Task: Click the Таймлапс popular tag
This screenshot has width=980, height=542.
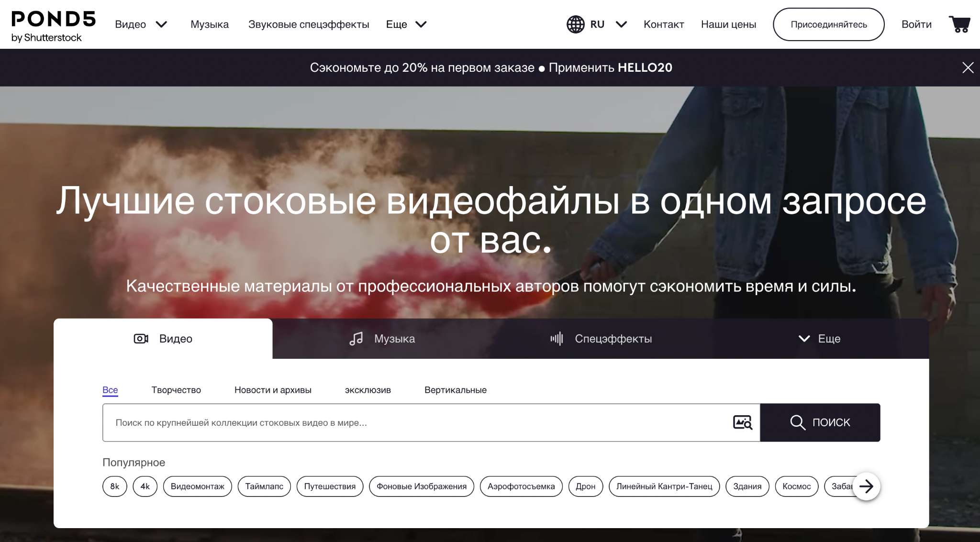Action: [x=264, y=486]
